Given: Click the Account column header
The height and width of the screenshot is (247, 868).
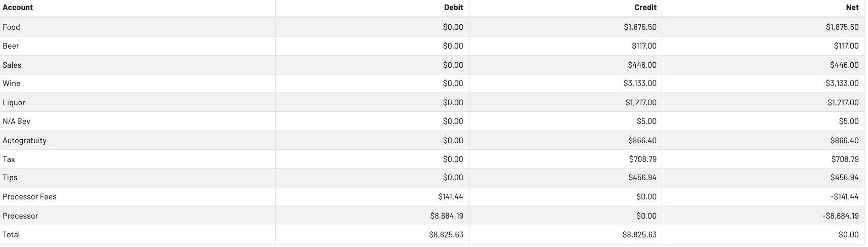Looking at the screenshot, I should [18, 8].
